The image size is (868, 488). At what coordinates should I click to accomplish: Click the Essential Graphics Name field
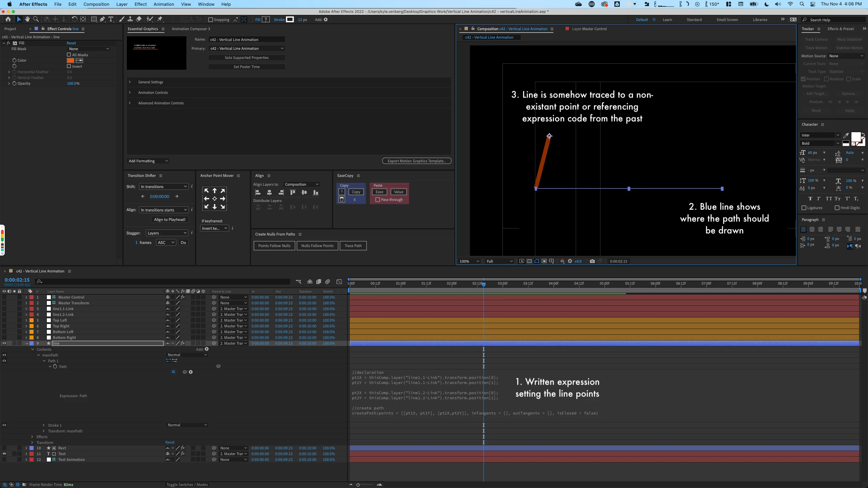coord(246,40)
